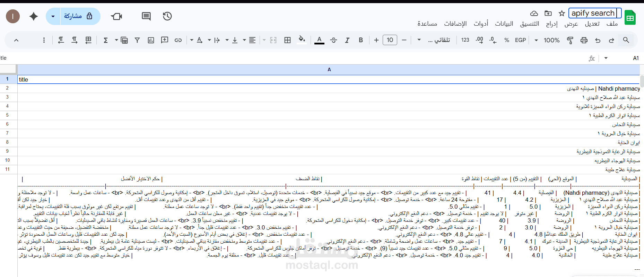This screenshot has width=644, height=277.
Task: Increase decimal places
Action: (x=479, y=40)
